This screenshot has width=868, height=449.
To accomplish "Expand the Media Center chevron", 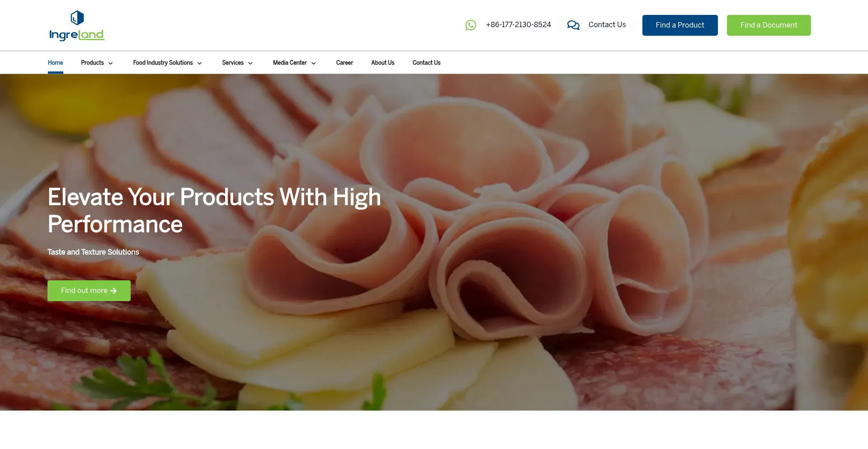I will [313, 63].
